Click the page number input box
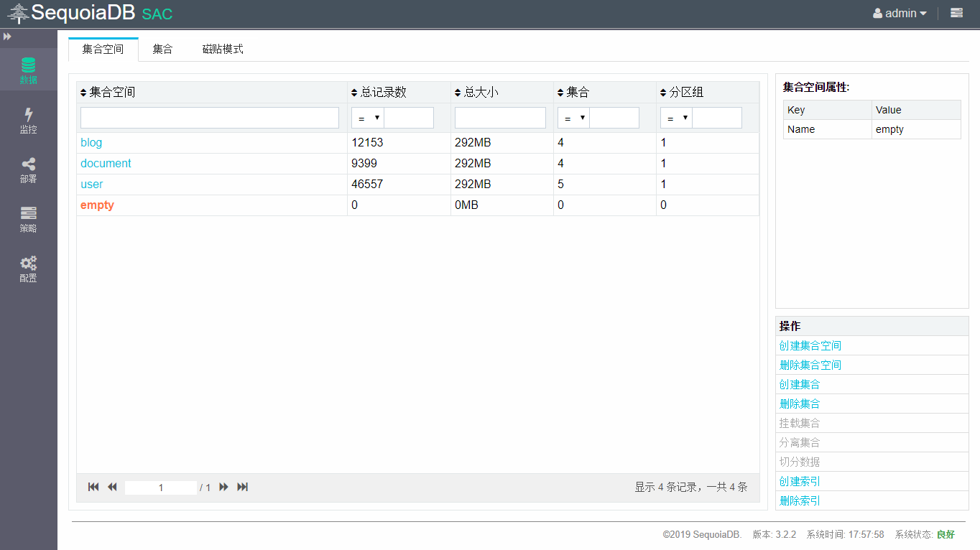980x550 pixels. pyautogui.click(x=161, y=488)
